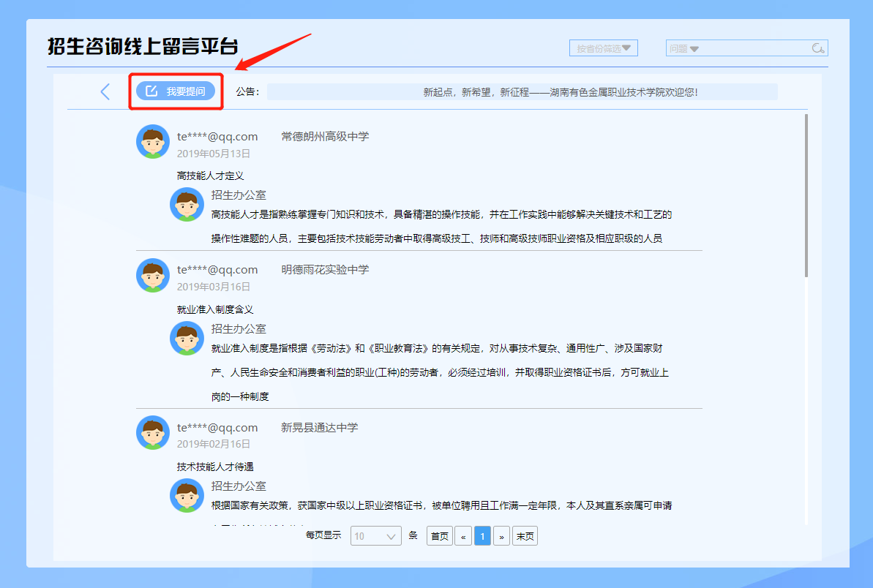Click the 公告 label
The image size is (873, 588).
(x=247, y=92)
